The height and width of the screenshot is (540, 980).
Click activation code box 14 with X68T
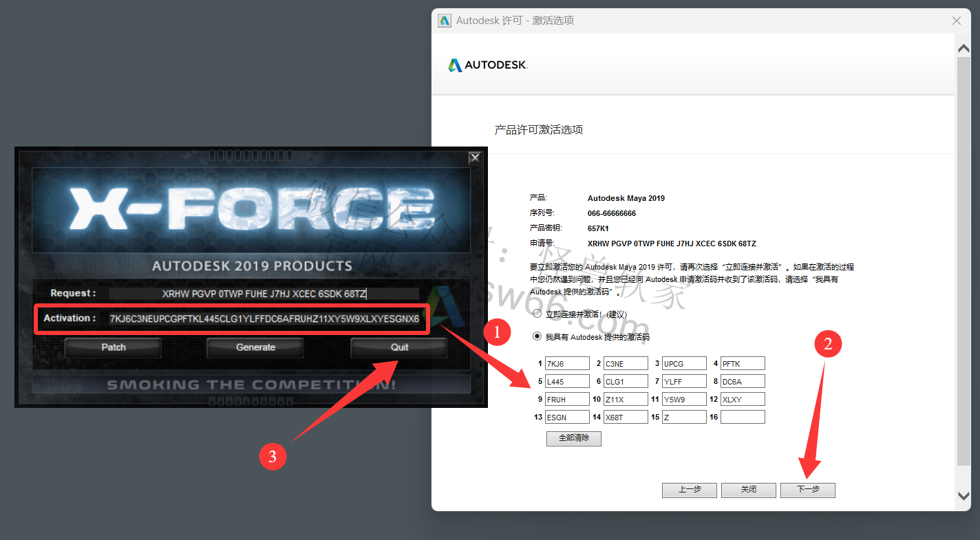point(626,417)
